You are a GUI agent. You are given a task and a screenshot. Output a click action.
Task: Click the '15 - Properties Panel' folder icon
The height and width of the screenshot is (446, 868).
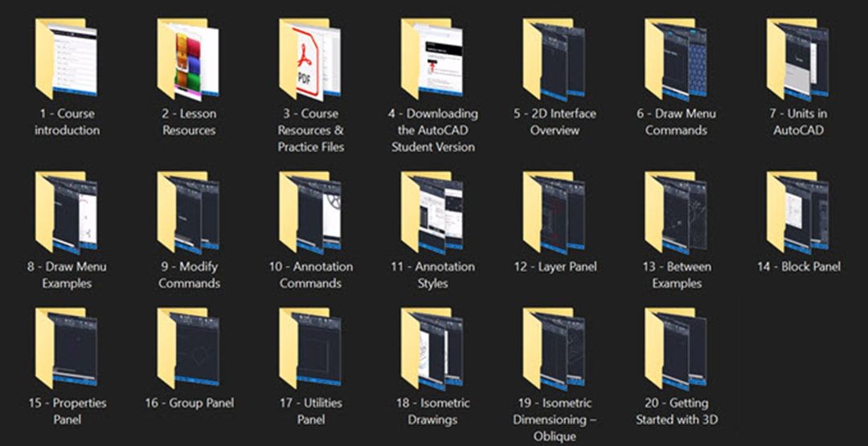pyautogui.click(x=67, y=348)
